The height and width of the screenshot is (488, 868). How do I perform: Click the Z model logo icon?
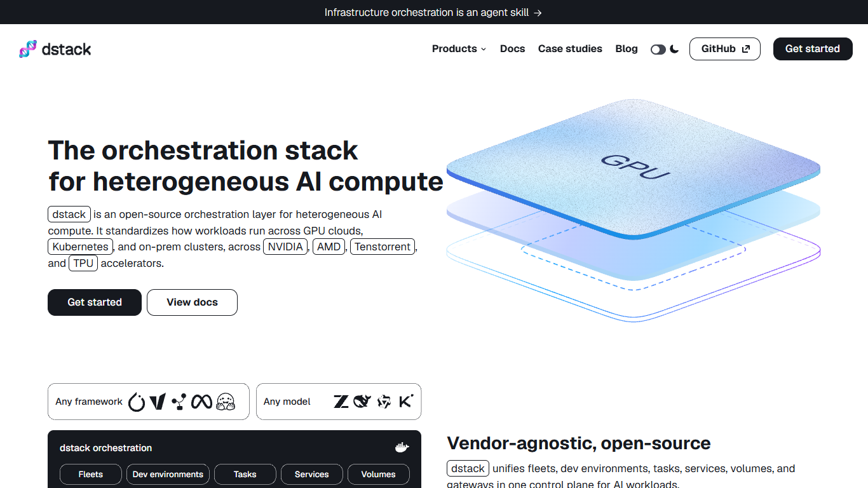[341, 402]
